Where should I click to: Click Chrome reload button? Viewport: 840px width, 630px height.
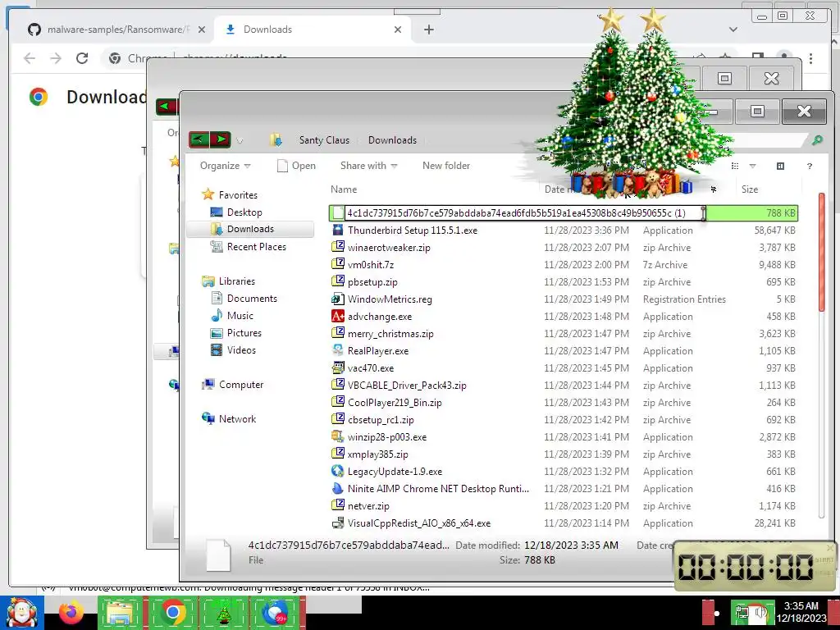coord(82,58)
